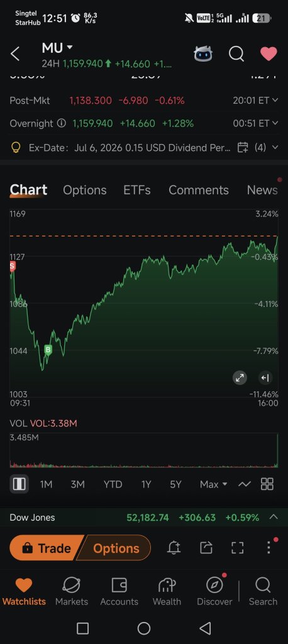
Task: Expand the Post-Mkt 20:01 ET dropdown
Action: point(275,101)
